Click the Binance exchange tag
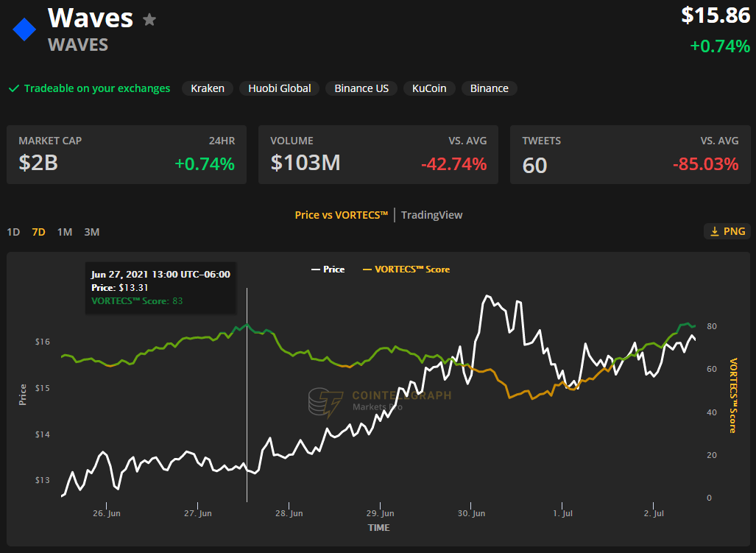 [489, 88]
